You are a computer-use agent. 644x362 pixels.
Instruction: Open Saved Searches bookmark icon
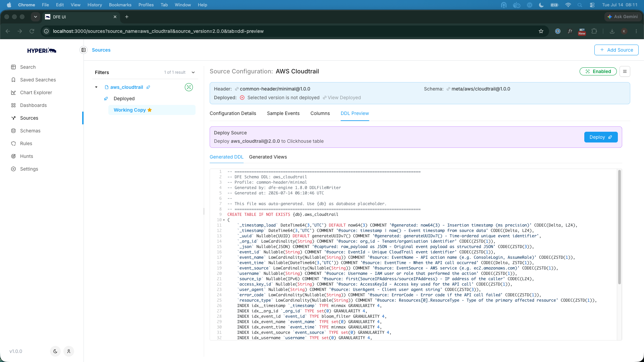click(x=13, y=80)
